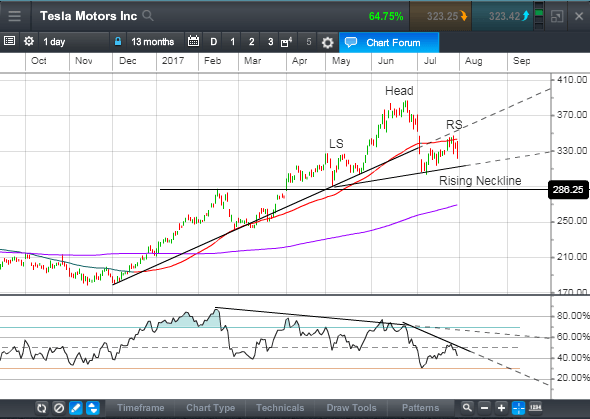
Task: Select chart layout preset 3
Action: point(270,42)
